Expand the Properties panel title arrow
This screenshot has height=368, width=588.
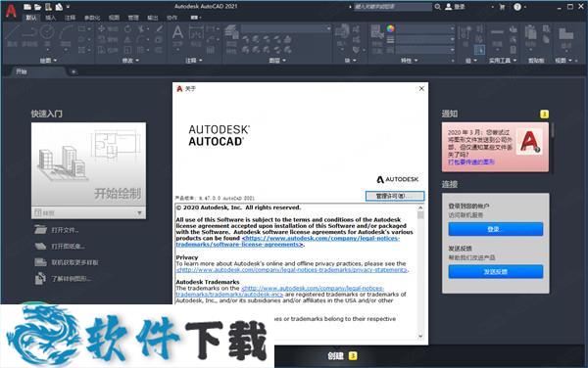pyautogui.click(x=416, y=61)
